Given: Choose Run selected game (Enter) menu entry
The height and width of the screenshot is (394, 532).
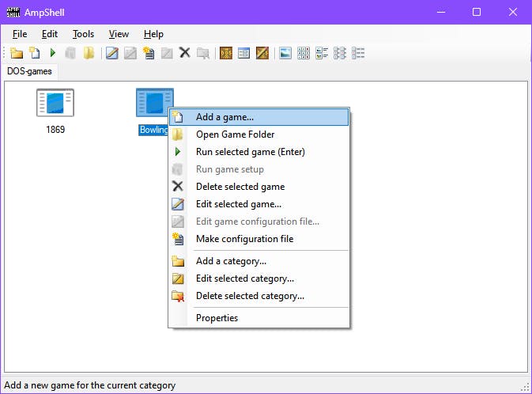Looking at the screenshot, I should pyautogui.click(x=258, y=152).
